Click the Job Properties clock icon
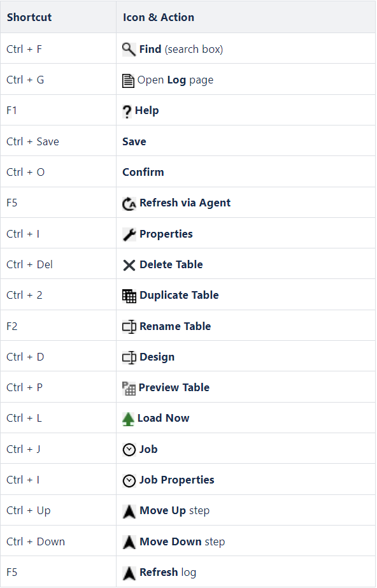 pos(129,480)
